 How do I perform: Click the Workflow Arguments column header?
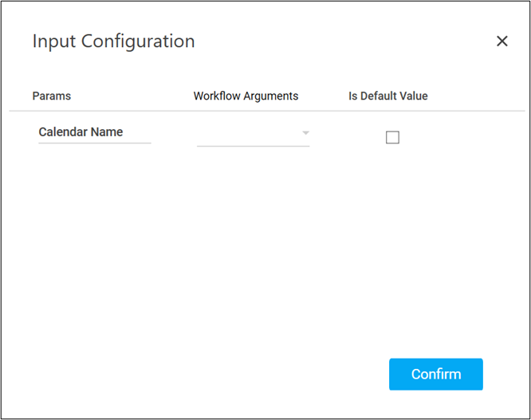pos(246,96)
